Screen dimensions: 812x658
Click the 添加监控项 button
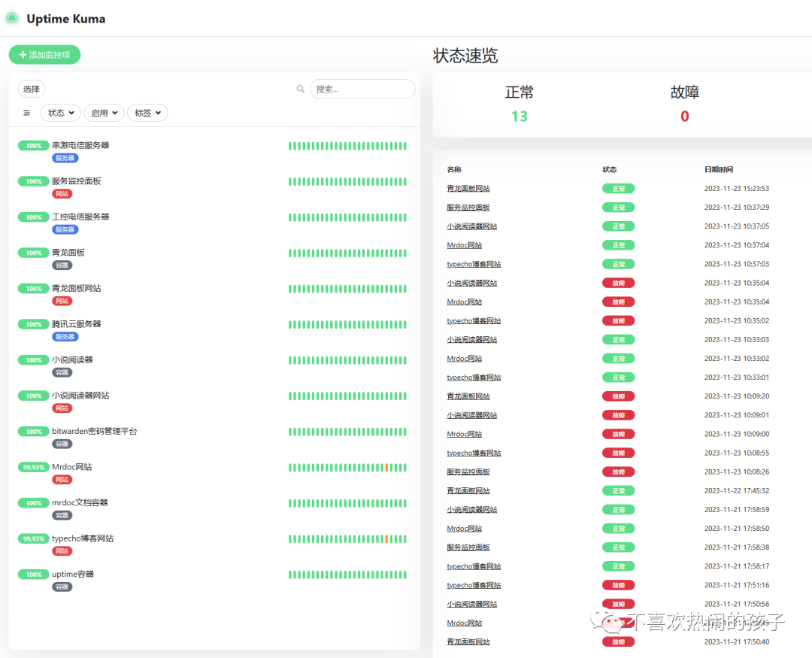tap(44, 54)
